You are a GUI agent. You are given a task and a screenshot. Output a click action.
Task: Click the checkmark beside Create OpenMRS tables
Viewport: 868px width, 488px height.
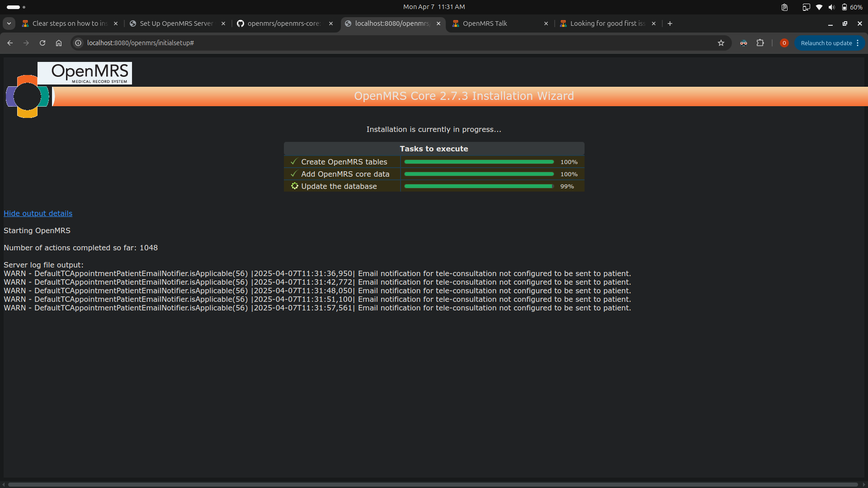(294, 162)
